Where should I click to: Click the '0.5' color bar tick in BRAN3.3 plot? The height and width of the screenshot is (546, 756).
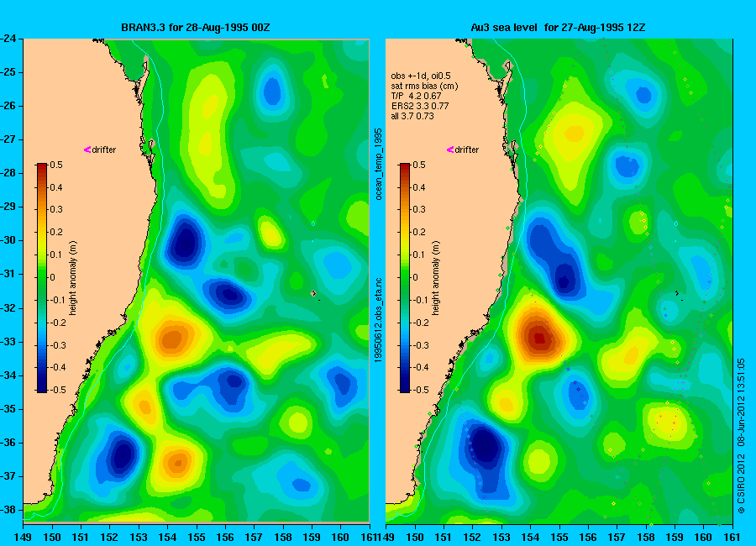point(56,165)
